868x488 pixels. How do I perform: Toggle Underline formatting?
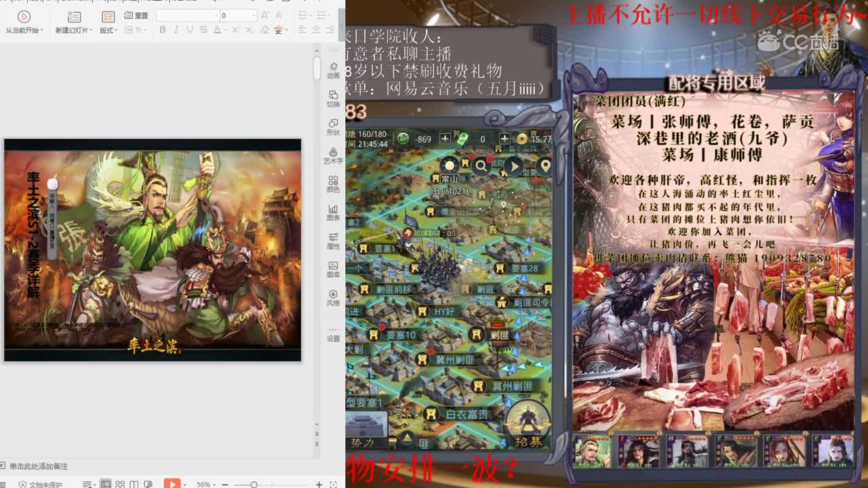(x=190, y=30)
